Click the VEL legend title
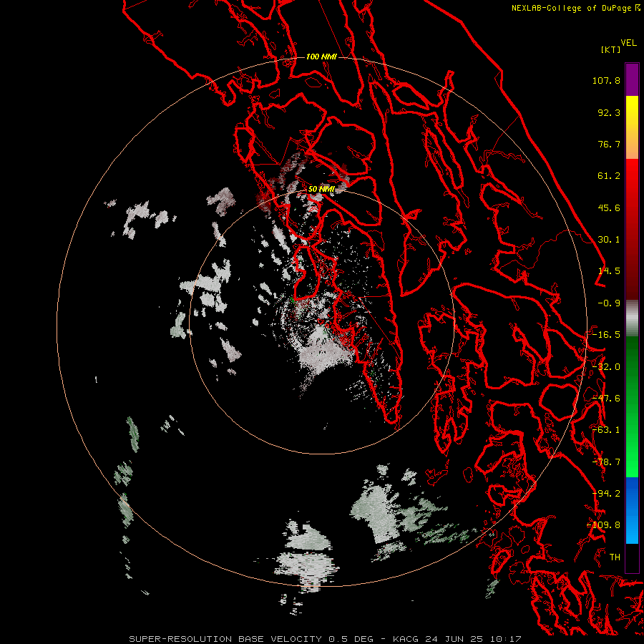 coord(628,43)
